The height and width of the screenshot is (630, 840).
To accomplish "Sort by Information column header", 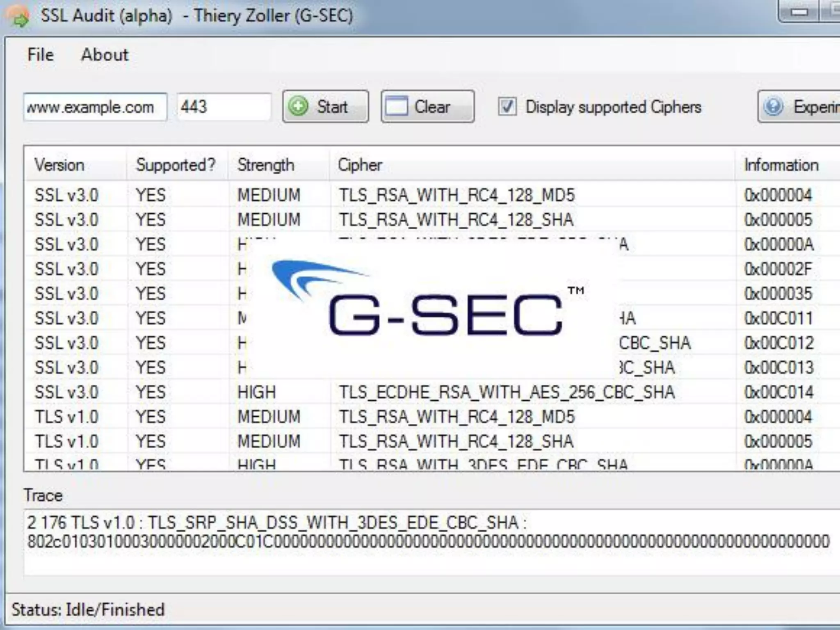I will (781, 165).
